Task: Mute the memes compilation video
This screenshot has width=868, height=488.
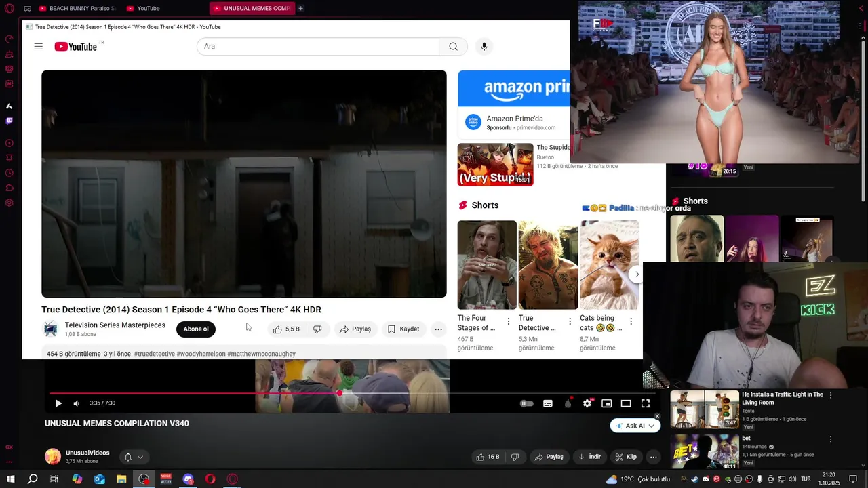Action: tap(77, 403)
